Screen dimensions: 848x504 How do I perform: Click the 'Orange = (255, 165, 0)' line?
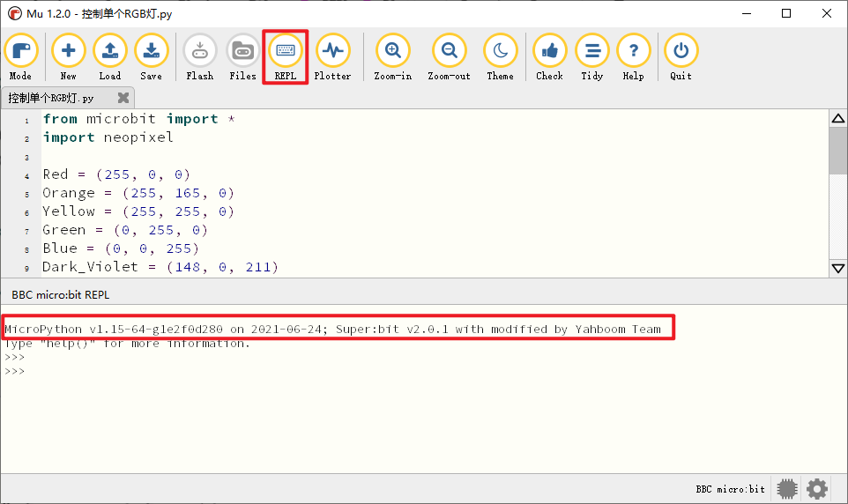pyautogui.click(x=138, y=193)
